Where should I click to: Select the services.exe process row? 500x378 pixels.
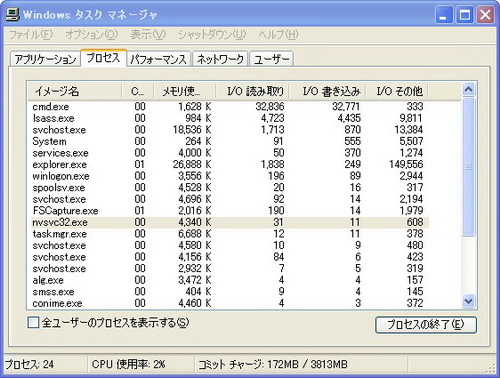(x=228, y=153)
